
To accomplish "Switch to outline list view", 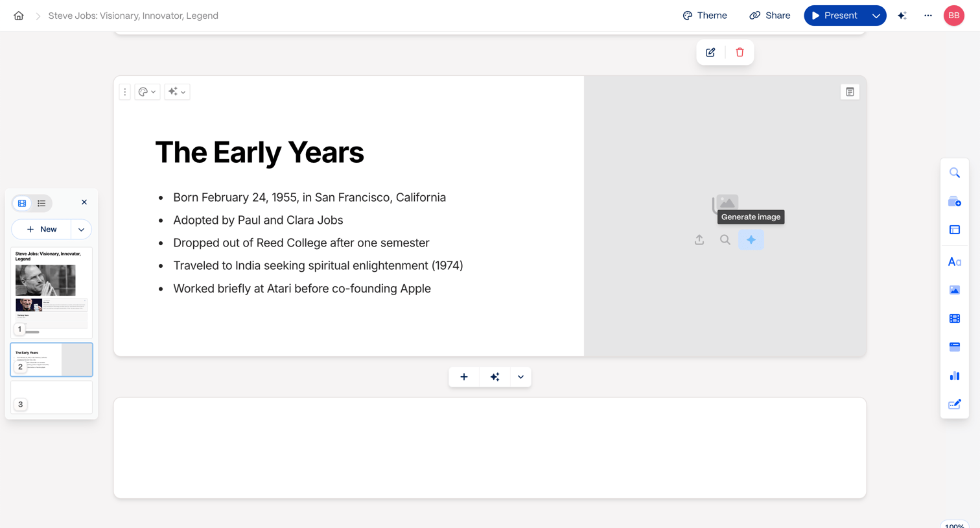I will pyautogui.click(x=41, y=204).
